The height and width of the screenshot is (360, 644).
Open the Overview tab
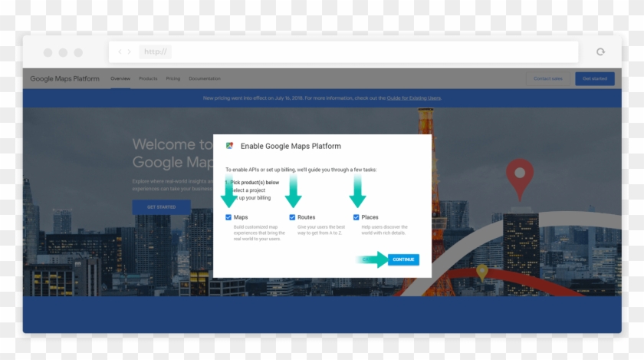point(120,78)
